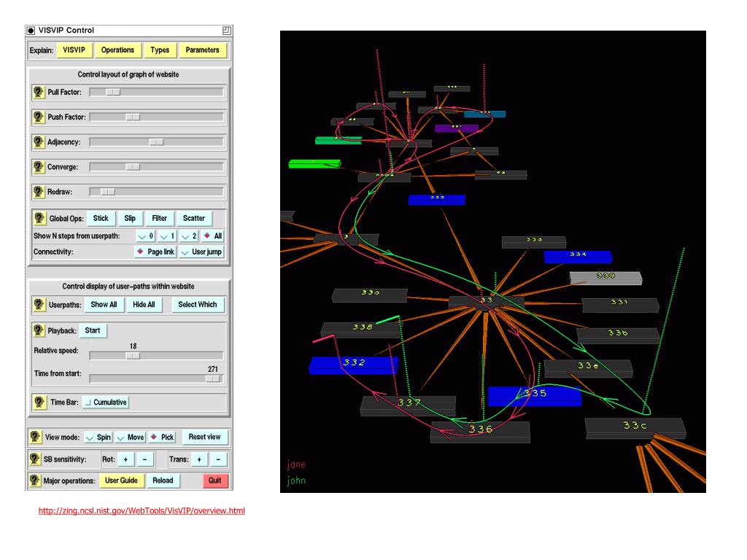Image resolution: width=747 pixels, height=560 pixels.
Task: Click the Userpaths help icon
Action: [x=38, y=305]
